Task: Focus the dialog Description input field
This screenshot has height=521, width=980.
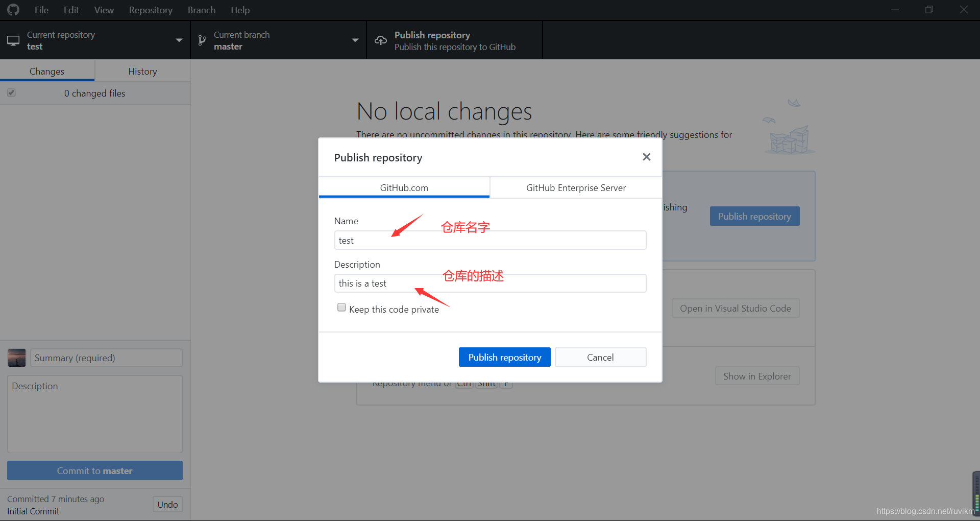Action: click(490, 283)
